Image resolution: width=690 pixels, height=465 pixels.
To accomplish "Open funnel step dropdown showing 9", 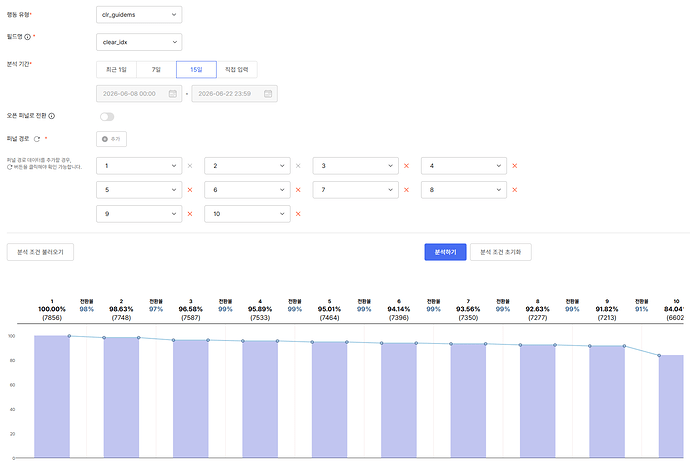I will click(139, 214).
